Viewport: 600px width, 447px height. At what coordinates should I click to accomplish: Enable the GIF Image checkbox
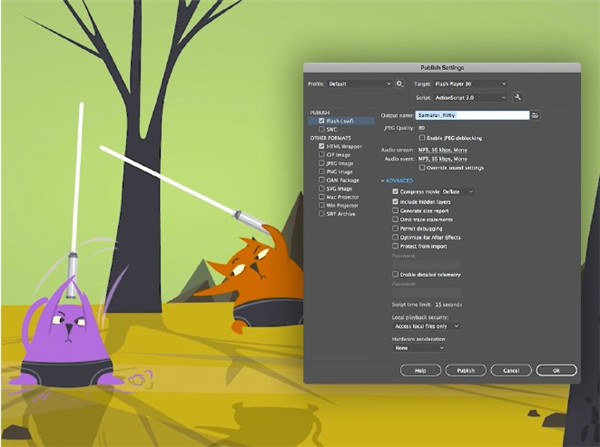click(321, 154)
